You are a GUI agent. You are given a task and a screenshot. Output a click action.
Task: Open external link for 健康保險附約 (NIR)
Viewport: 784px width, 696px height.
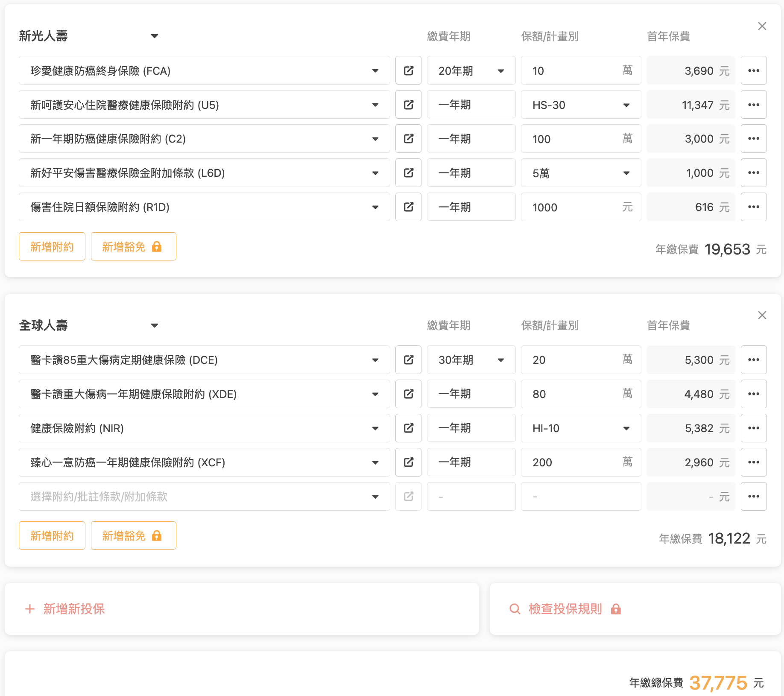click(x=408, y=428)
